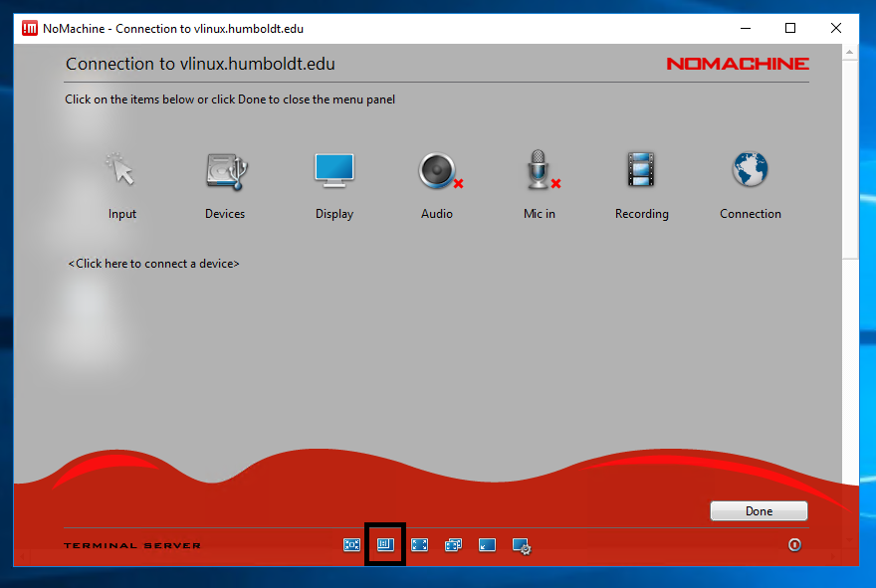Screen dimensions: 876x588
Task: Click the '<Click here to connect a device>' link
Action: coord(153,264)
